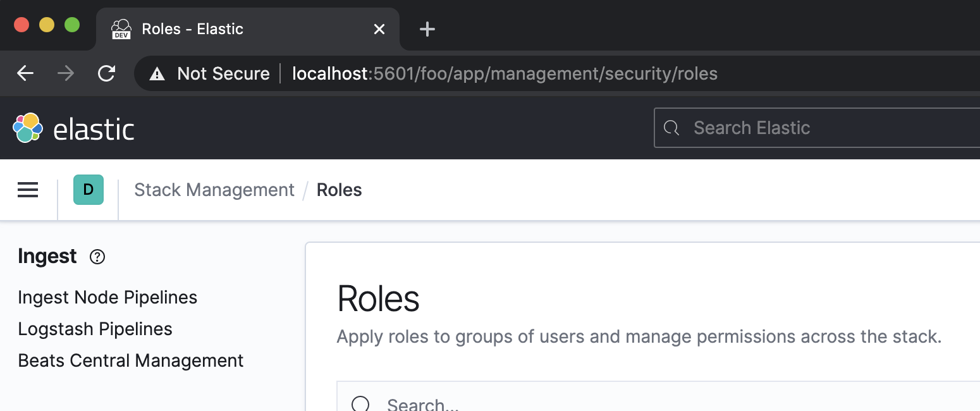Image resolution: width=980 pixels, height=411 pixels.
Task: Open a new browser tab
Action: [x=427, y=29]
